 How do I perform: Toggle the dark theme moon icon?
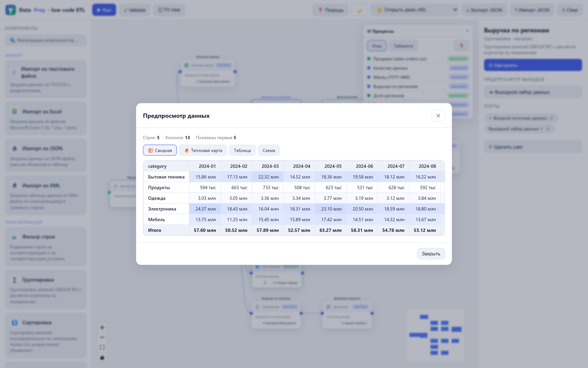pos(359,10)
